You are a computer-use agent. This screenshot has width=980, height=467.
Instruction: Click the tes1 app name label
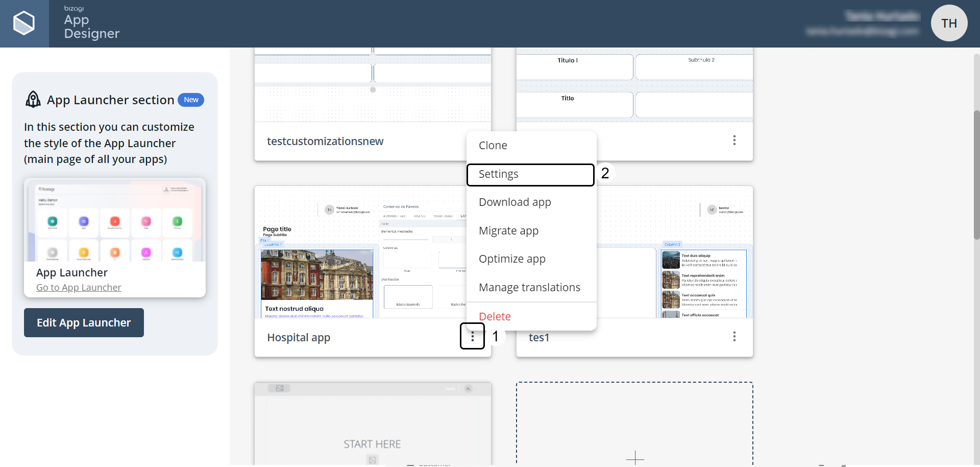[x=539, y=337]
